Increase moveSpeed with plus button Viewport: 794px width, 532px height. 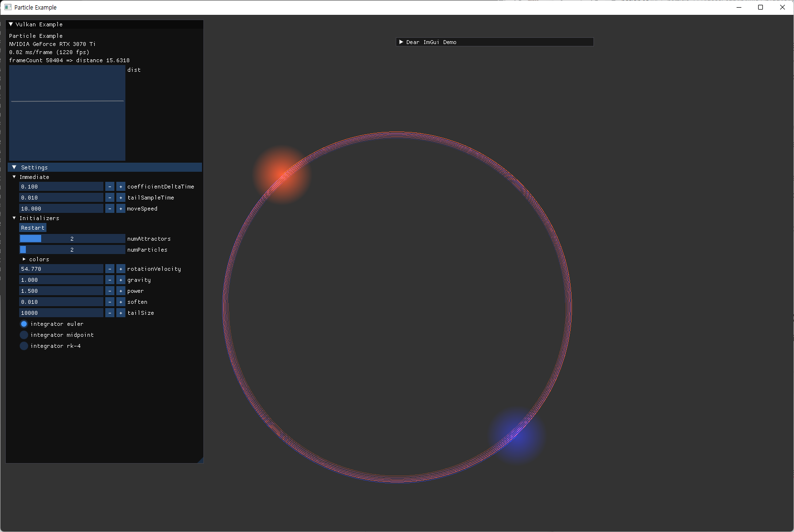tap(121, 209)
